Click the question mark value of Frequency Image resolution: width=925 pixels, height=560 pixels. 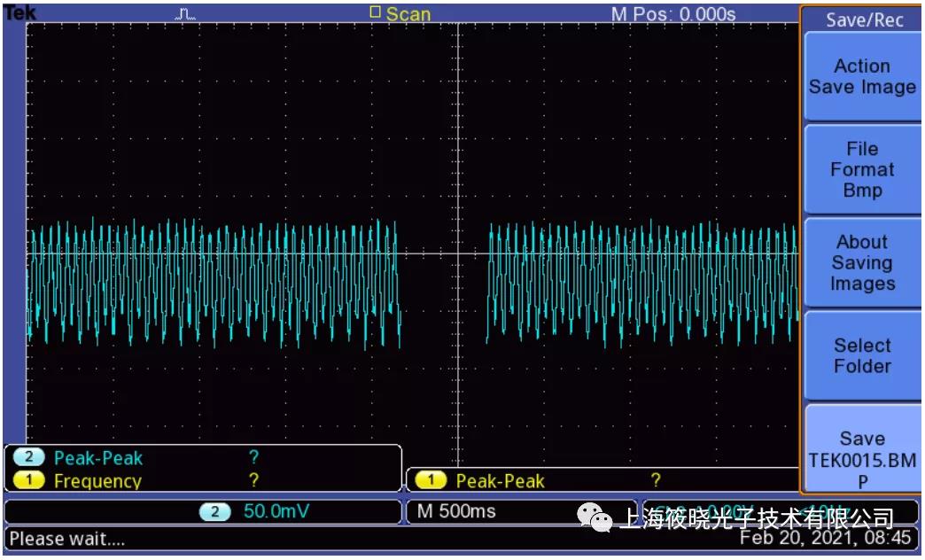(x=253, y=480)
